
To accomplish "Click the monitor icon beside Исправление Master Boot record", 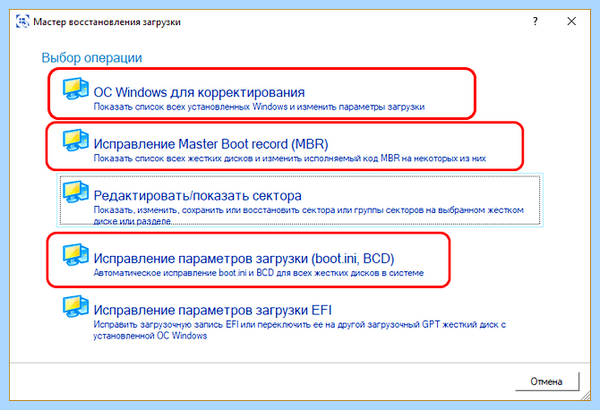I will coord(75,140).
